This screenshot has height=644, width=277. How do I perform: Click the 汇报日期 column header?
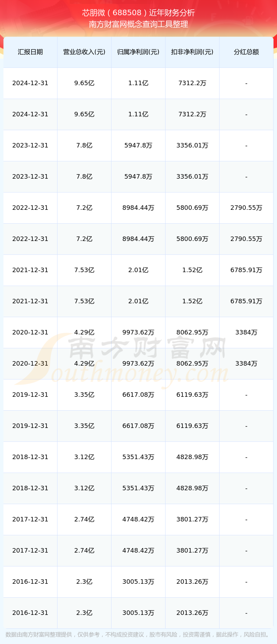pos(30,52)
